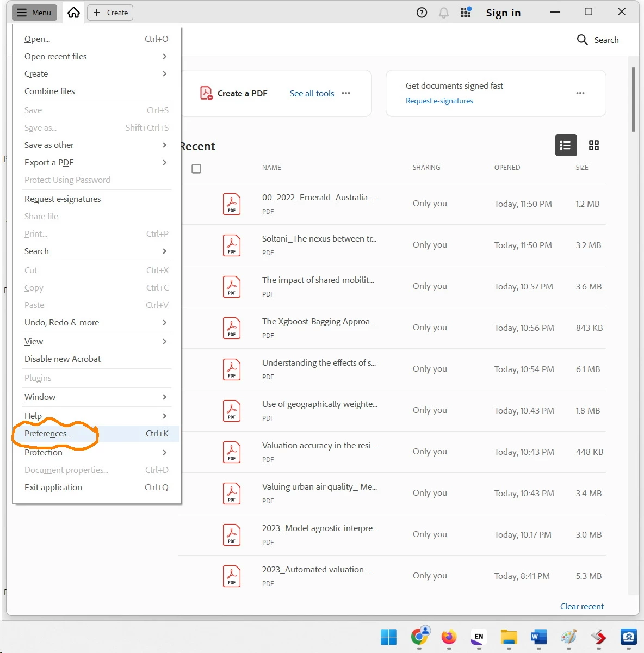Click the PDF icon for Understanding the effects
The height and width of the screenshot is (653, 644).
point(232,369)
